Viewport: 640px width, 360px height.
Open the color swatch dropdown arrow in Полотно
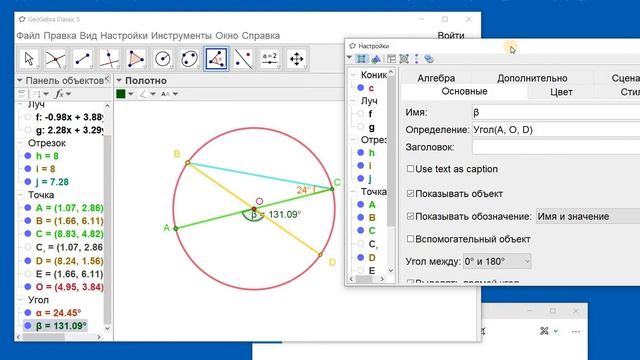tap(131, 94)
